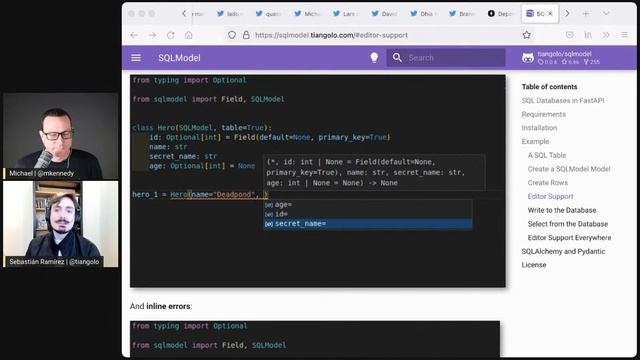Go to the Create Rows section

pyautogui.click(x=547, y=182)
